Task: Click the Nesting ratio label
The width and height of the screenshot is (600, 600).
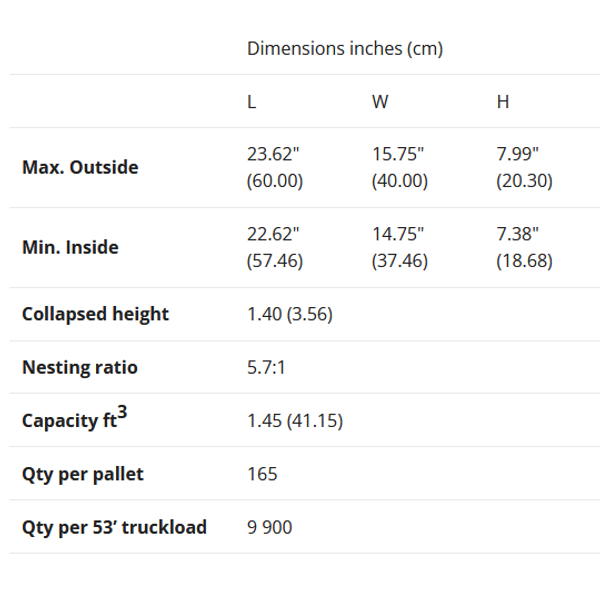Action: click(x=80, y=367)
